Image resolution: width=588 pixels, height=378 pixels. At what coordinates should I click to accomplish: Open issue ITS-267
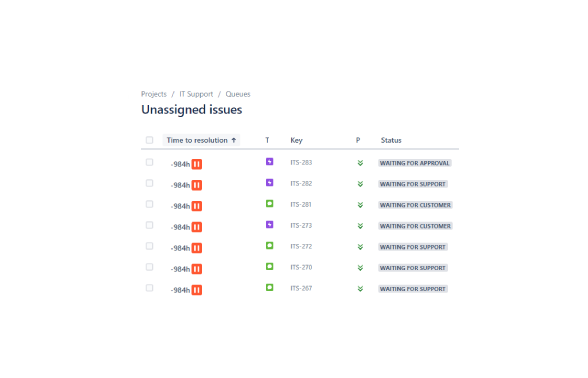[301, 289]
